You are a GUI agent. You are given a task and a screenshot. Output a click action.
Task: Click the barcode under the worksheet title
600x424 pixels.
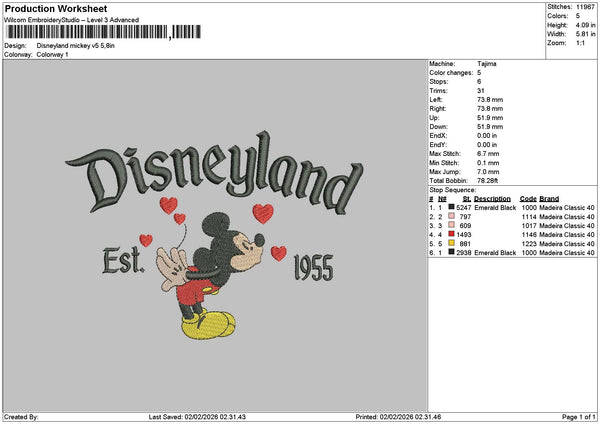(104, 32)
